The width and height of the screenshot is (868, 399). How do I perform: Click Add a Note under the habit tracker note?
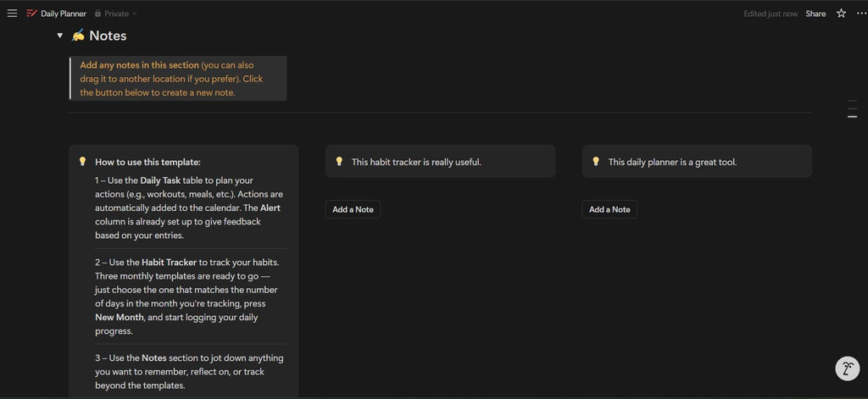(x=353, y=209)
